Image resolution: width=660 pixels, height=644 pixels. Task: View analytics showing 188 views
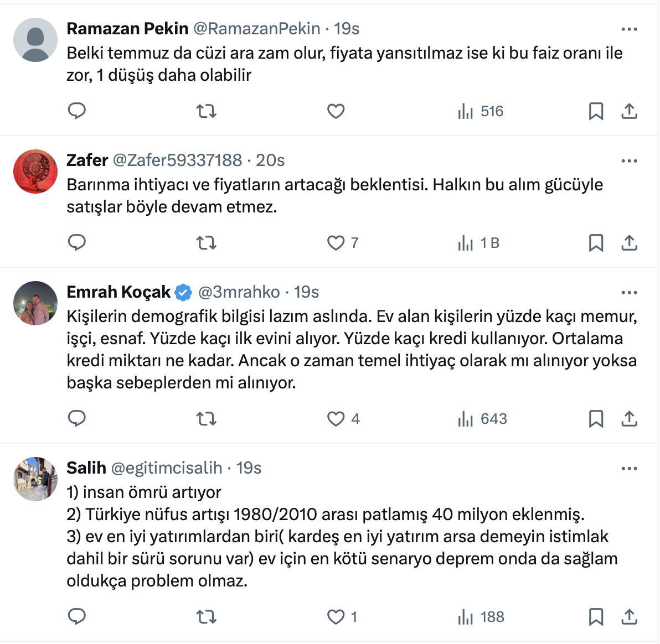(481, 617)
